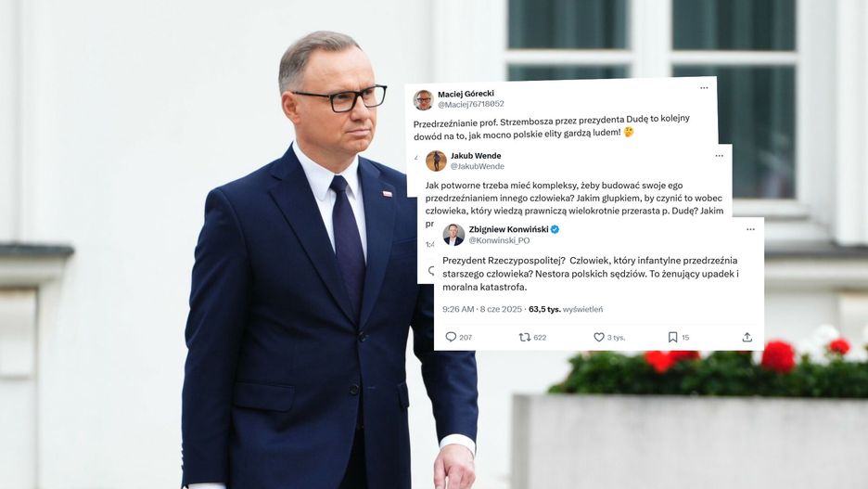This screenshot has width=868, height=489.
Task: Open the three-dot menu on Jakub Wende tweet
Action: [x=719, y=156]
